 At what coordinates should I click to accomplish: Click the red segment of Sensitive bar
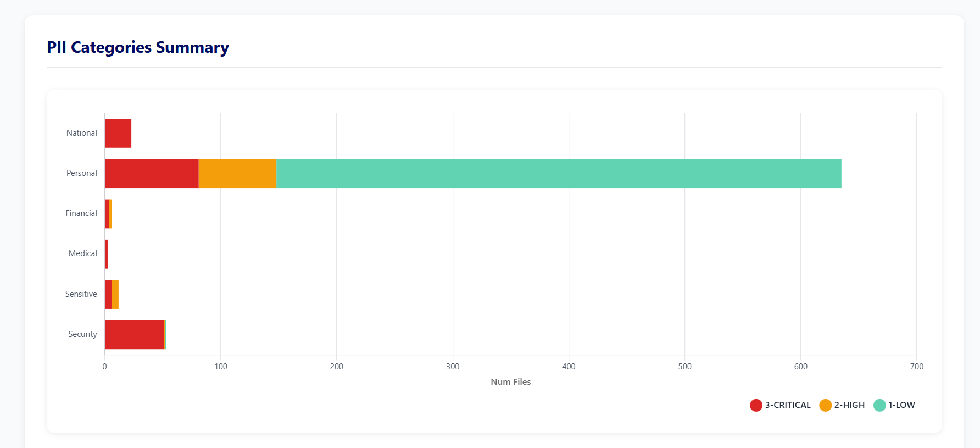[108, 294]
